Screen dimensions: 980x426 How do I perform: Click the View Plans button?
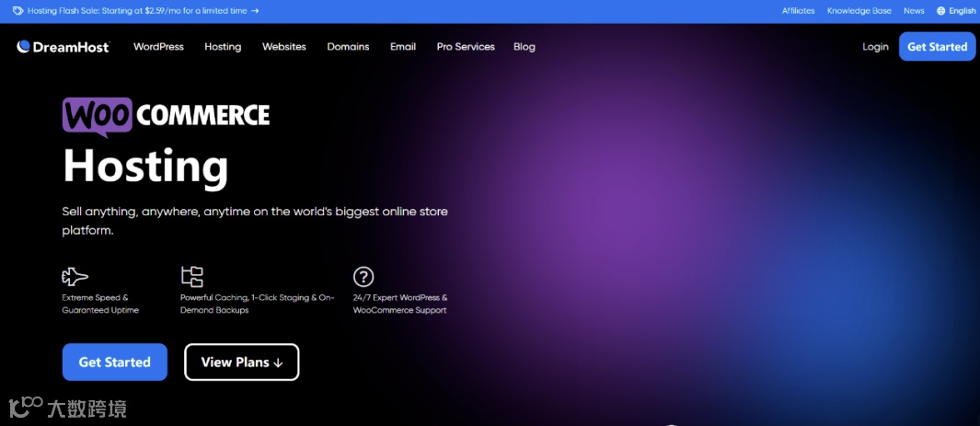pos(242,363)
